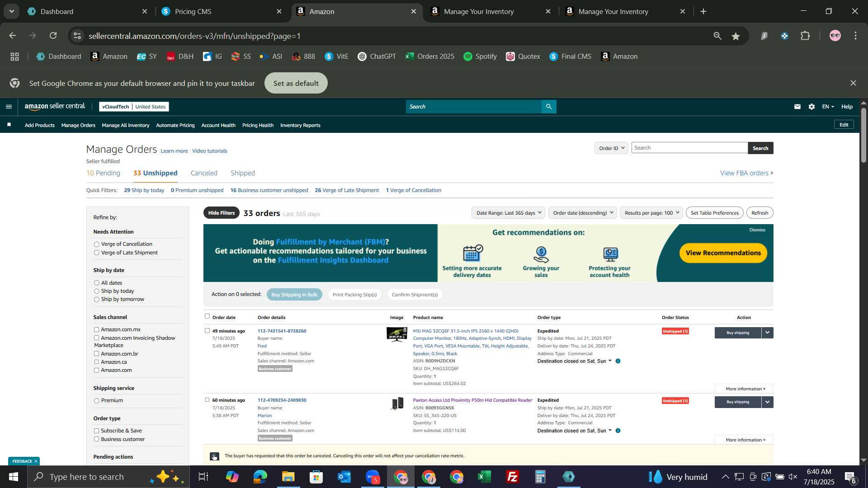868x488 pixels.
Task: Click the Windows Start button
Action: tap(14, 477)
